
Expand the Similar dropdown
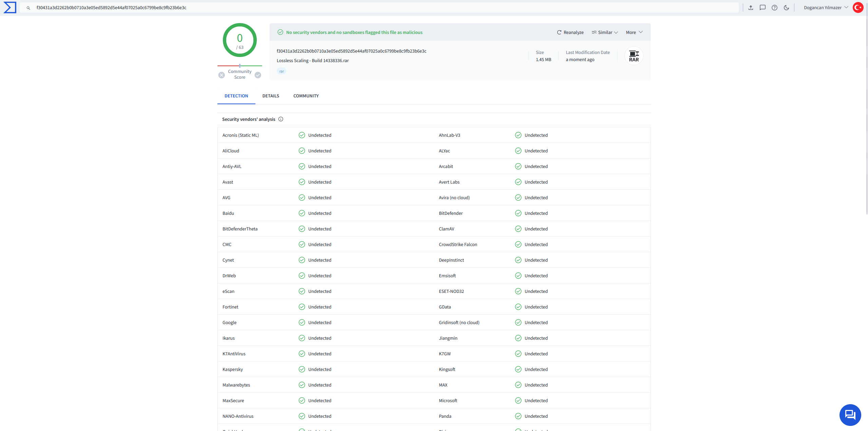[605, 32]
